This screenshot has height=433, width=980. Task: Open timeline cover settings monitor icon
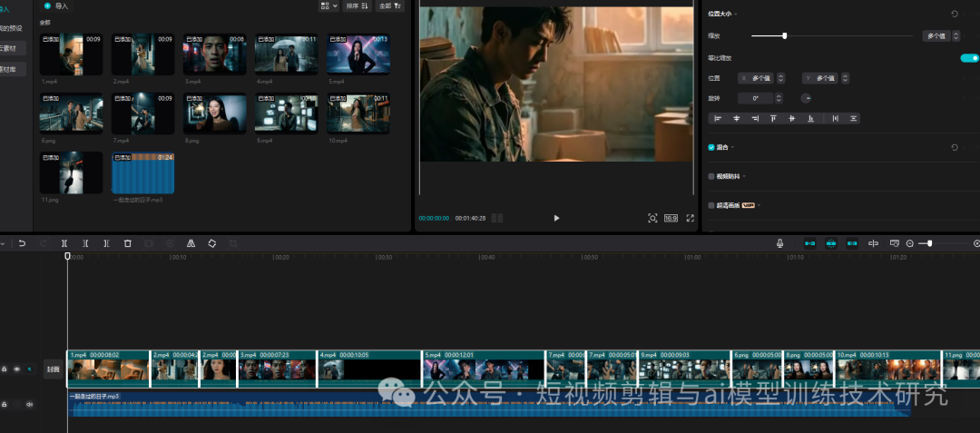[x=895, y=243]
